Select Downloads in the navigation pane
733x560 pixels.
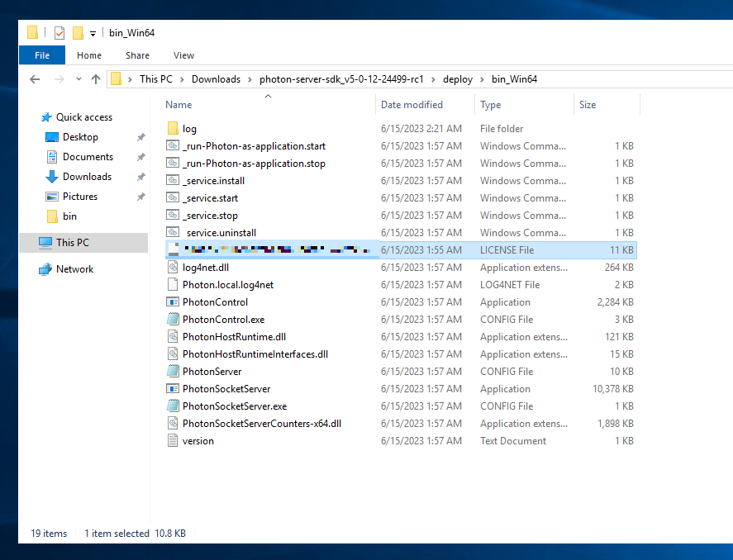[x=88, y=177]
